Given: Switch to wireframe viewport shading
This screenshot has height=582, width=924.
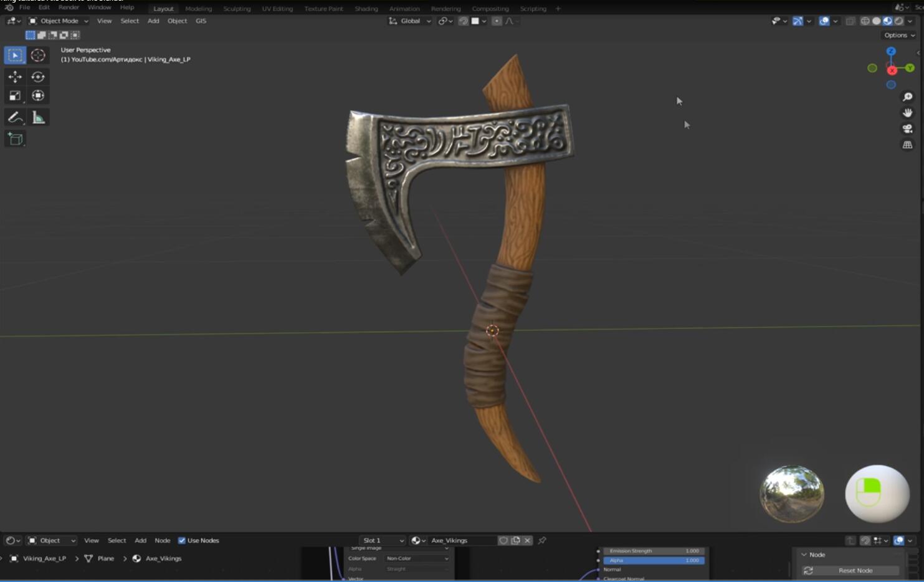Looking at the screenshot, I should [865, 21].
